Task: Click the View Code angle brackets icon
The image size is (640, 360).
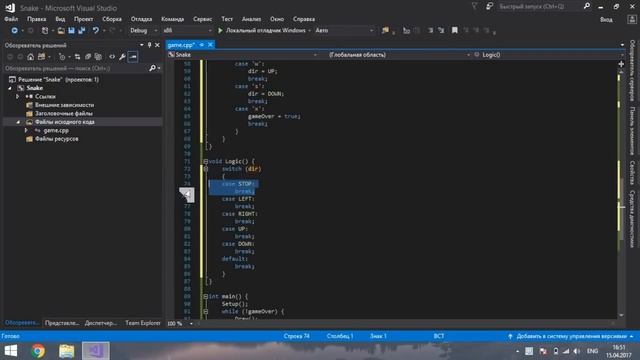Action: coord(112,57)
